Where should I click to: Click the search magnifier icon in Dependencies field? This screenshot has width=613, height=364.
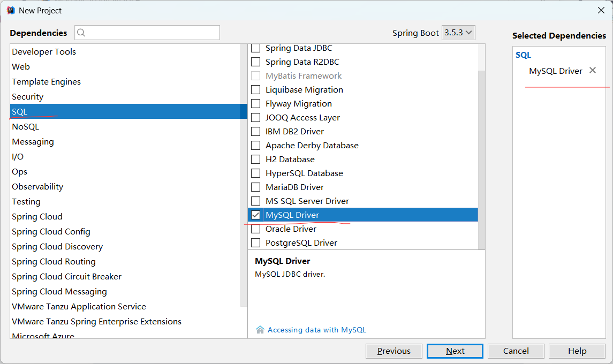click(x=81, y=33)
